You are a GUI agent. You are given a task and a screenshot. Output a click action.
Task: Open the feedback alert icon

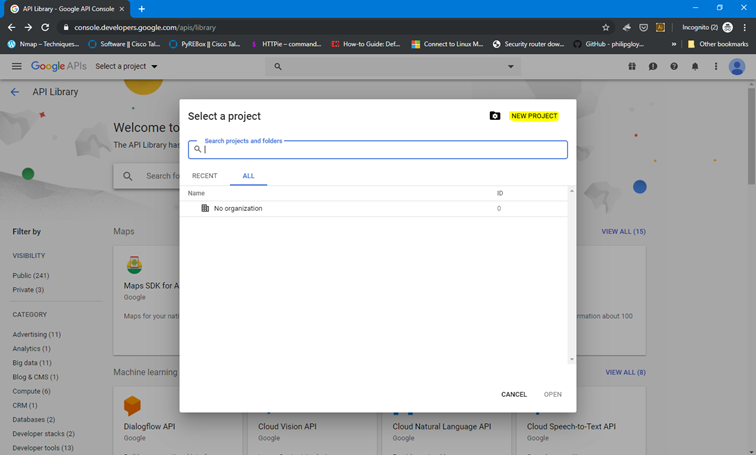653,67
